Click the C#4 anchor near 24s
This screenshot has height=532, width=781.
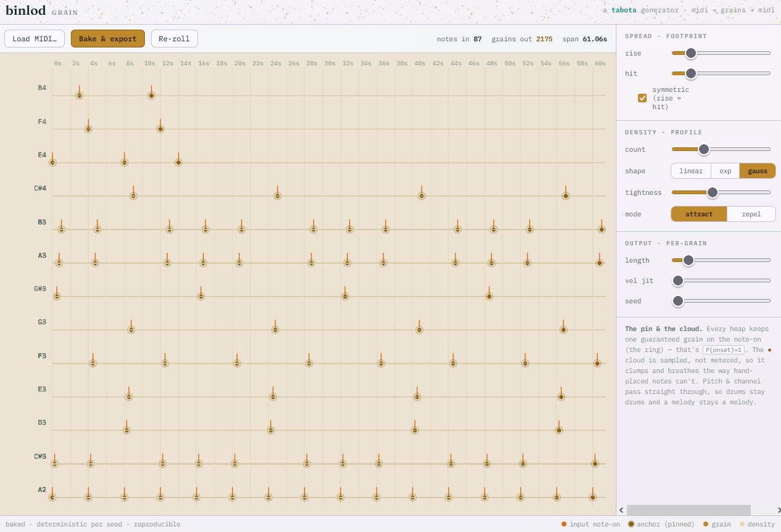(x=278, y=196)
